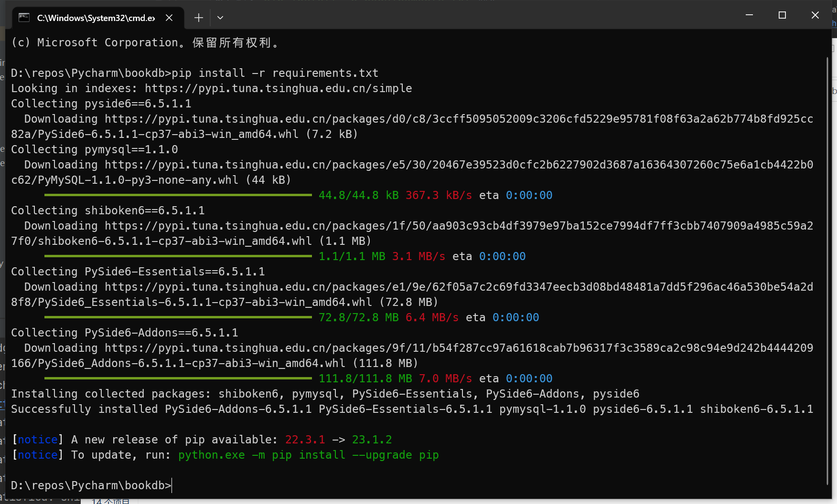Click 'Collecting PySide6-Essentials==6.5.1.1' line
837x504 pixels.
click(138, 272)
